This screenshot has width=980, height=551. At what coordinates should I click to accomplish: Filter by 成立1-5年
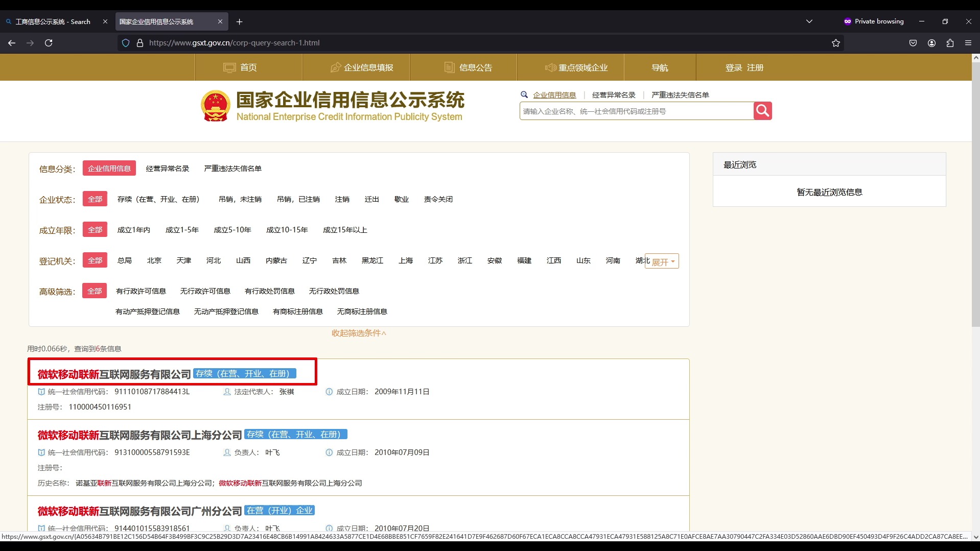pyautogui.click(x=182, y=230)
